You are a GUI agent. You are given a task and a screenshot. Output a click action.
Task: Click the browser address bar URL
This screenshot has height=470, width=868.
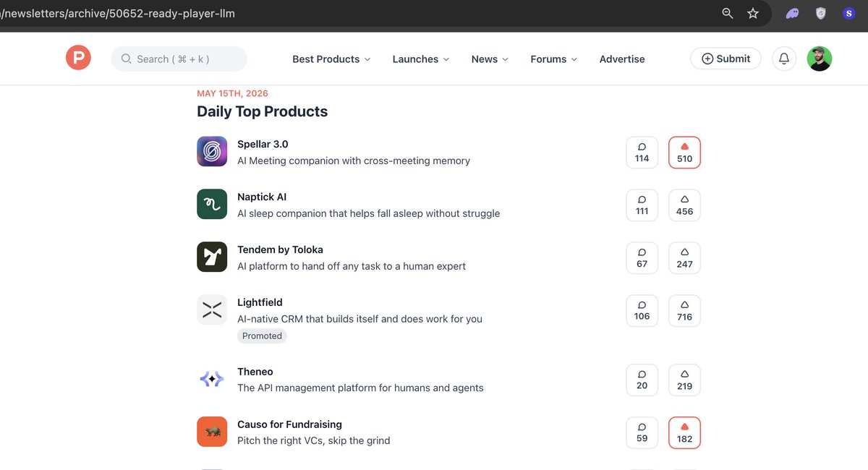click(117, 13)
